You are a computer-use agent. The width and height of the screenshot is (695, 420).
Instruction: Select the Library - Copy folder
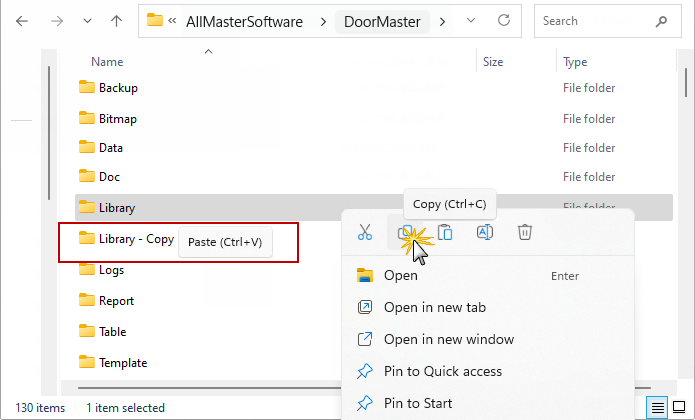point(136,239)
